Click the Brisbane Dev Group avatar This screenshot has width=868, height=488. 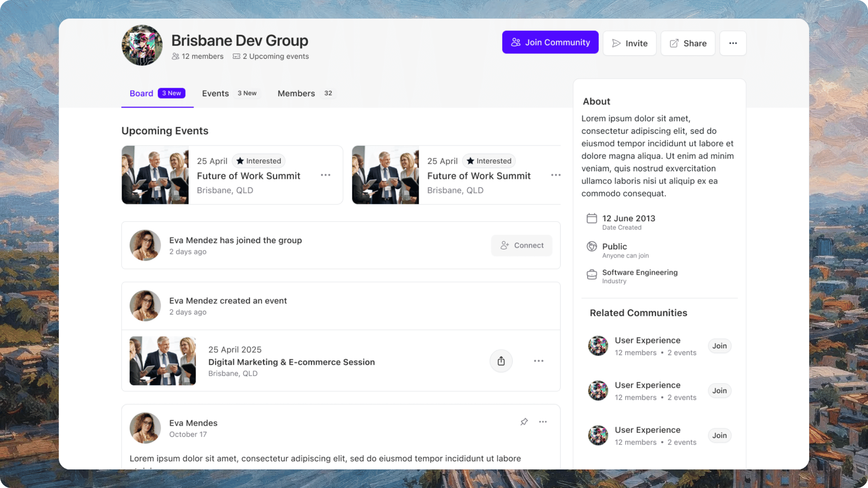tap(142, 45)
